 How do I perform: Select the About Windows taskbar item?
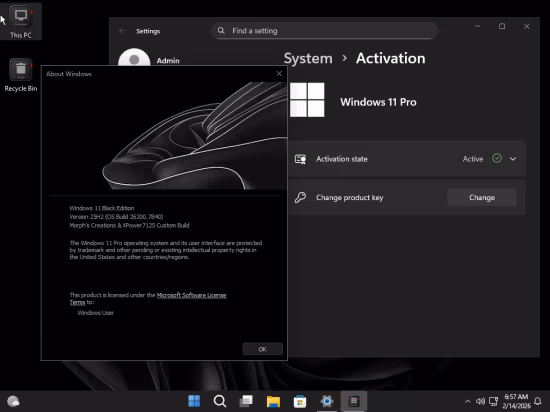click(354, 401)
